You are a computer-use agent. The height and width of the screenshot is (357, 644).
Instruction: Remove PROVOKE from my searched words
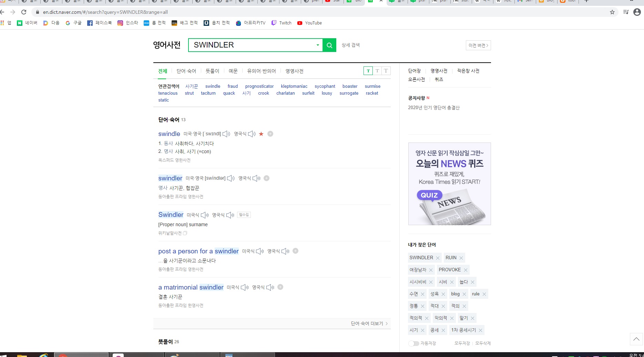pyautogui.click(x=466, y=270)
